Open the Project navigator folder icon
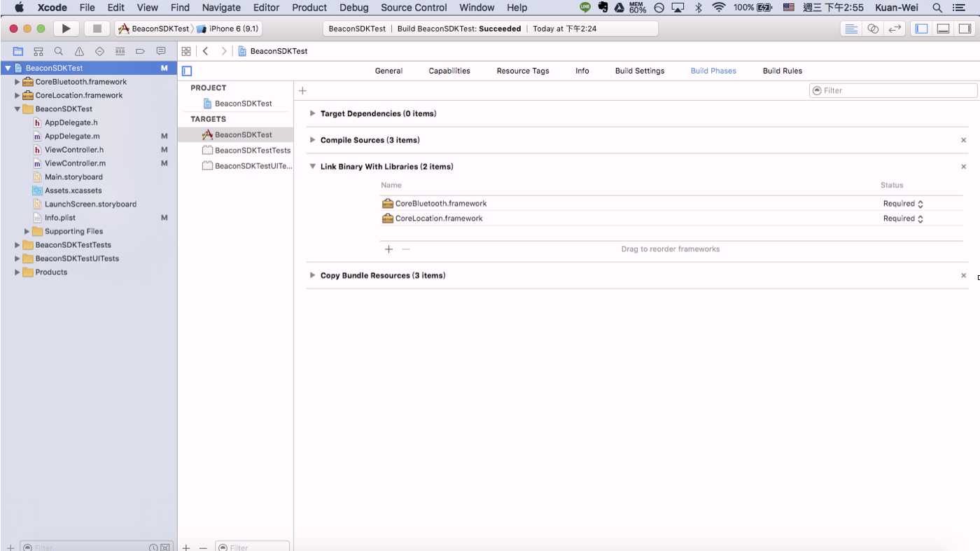Image resolution: width=980 pixels, height=551 pixels. [18, 51]
